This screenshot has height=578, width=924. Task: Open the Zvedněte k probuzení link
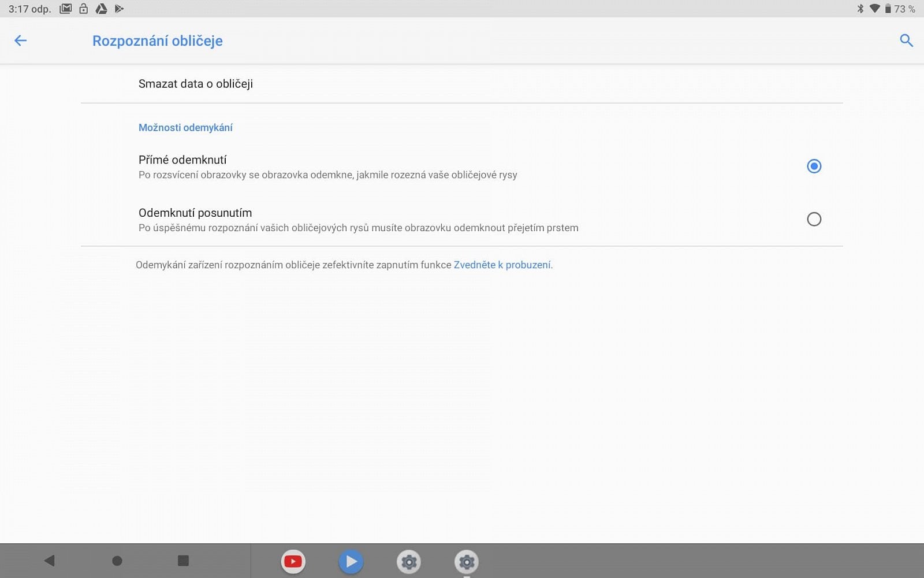coord(502,265)
